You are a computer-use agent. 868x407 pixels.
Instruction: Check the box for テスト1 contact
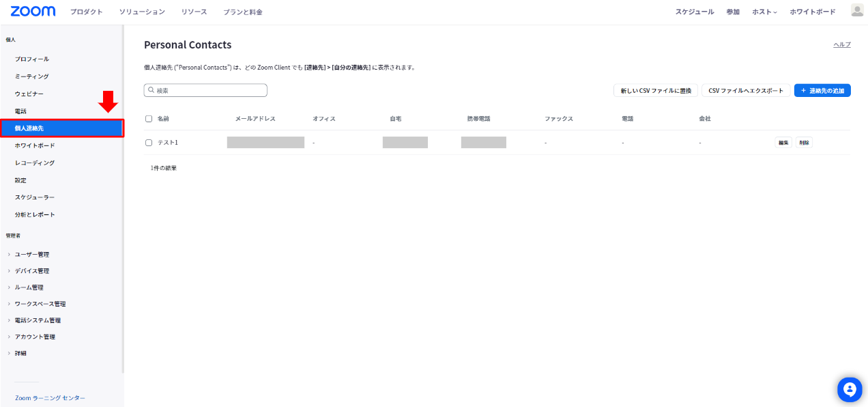(149, 143)
